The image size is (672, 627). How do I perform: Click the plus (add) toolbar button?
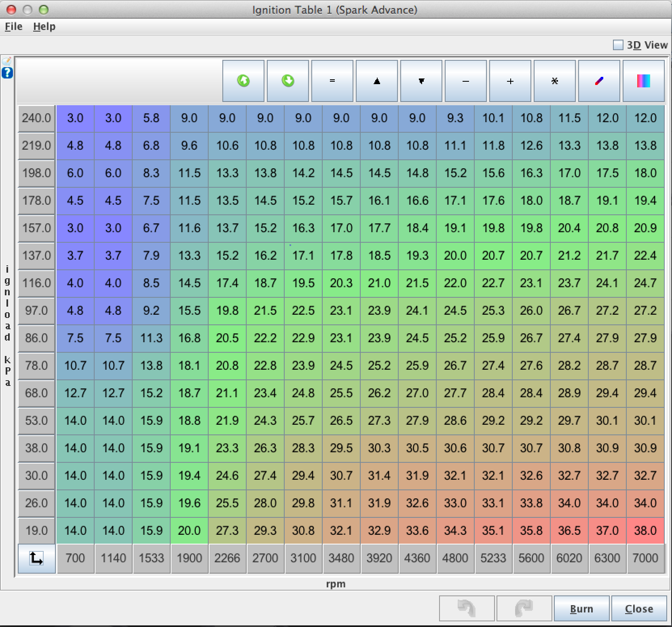click(x=510, y=81)
